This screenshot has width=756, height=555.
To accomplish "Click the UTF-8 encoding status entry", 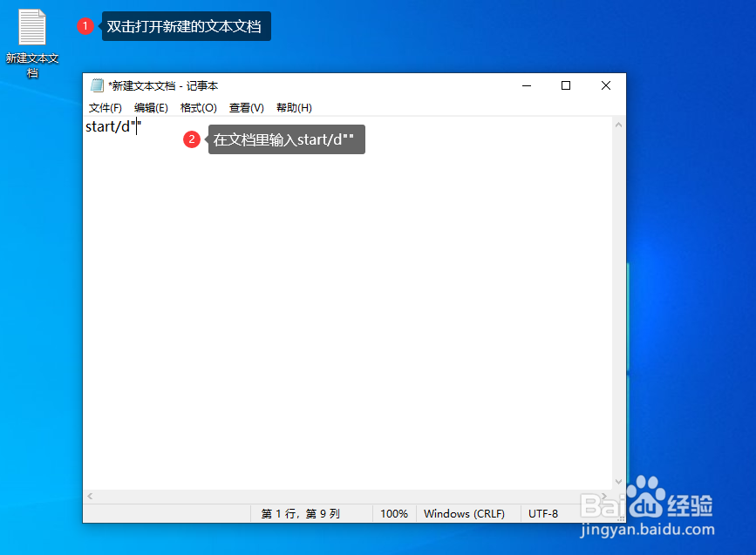I will point(543,514).
